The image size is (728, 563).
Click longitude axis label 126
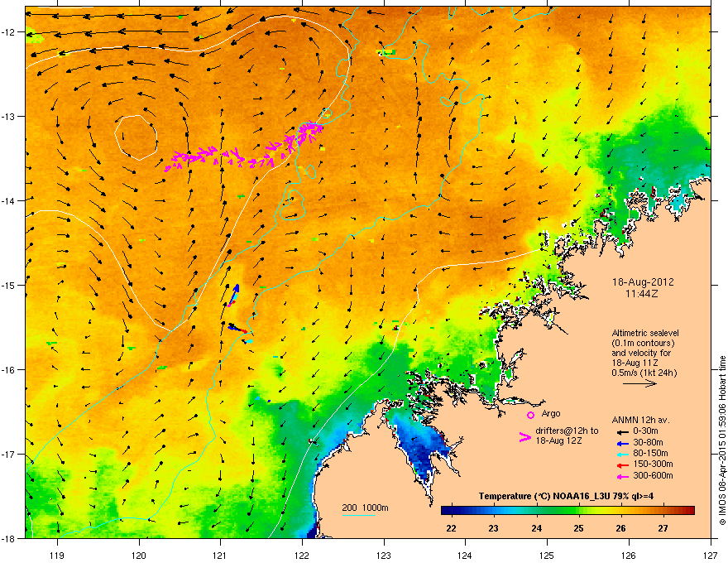click(x=629, y=556)
